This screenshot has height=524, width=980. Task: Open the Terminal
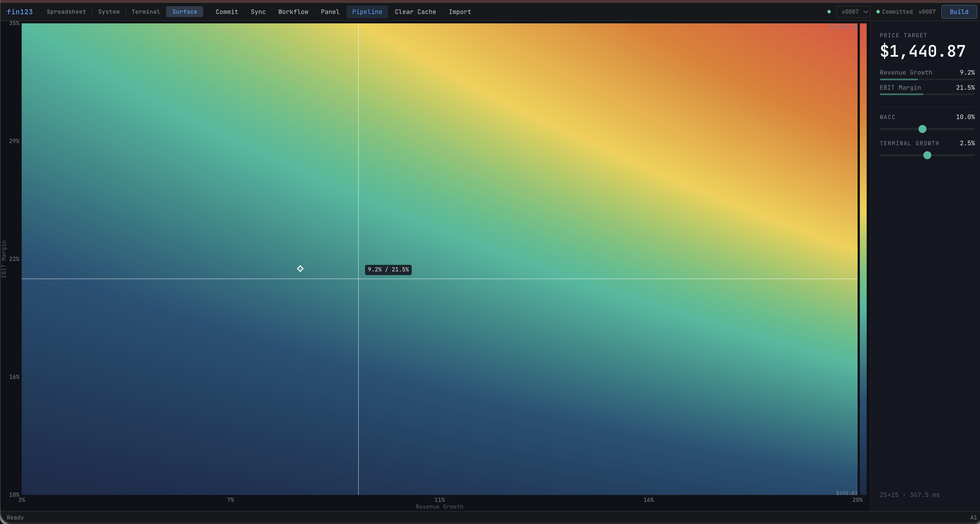pyautogui.click(x=146, y=11)
